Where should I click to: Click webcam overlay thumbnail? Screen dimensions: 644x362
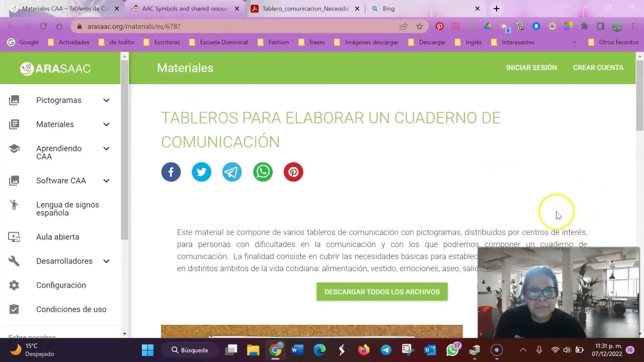558,293
